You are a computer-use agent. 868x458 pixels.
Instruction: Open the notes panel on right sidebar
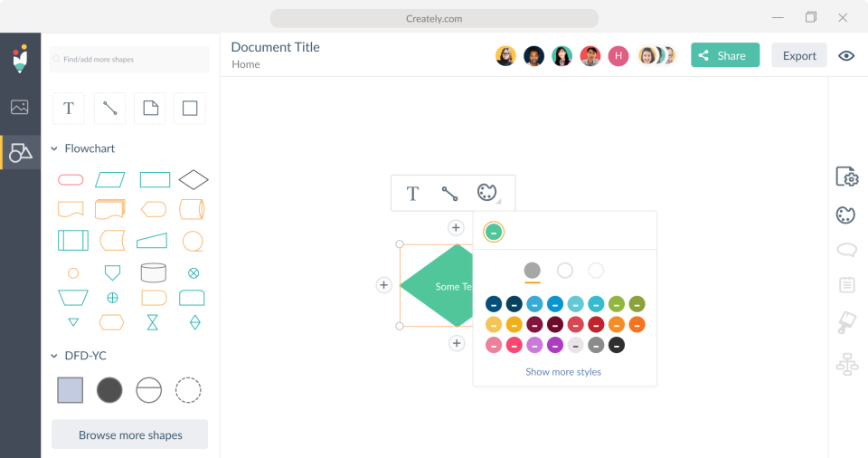tap(847, 285)
